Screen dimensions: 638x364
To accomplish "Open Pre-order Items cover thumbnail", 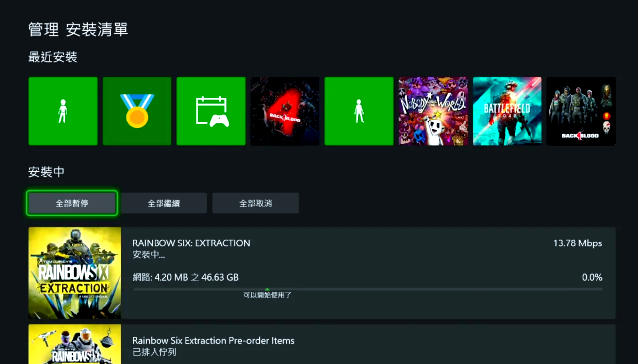I will pyautogui.click(x=75, y=344).
